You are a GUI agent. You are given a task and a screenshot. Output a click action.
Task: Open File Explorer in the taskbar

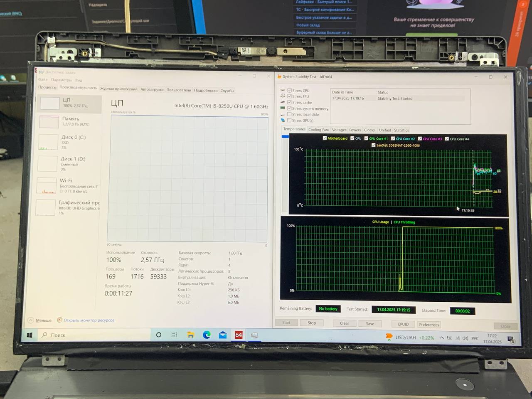coord(190,335)
